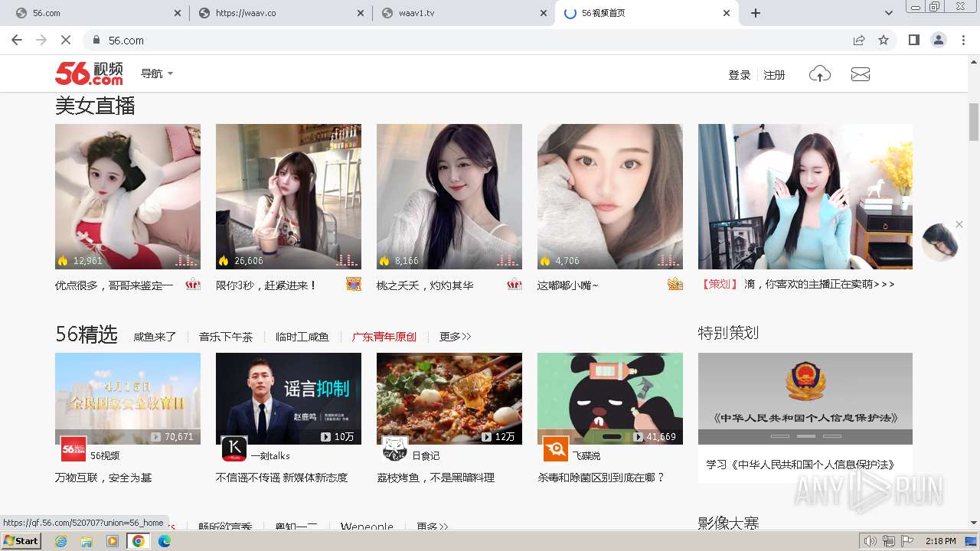Click the 56视频 site logo
The image size is (980, 551).
point(89,73)
